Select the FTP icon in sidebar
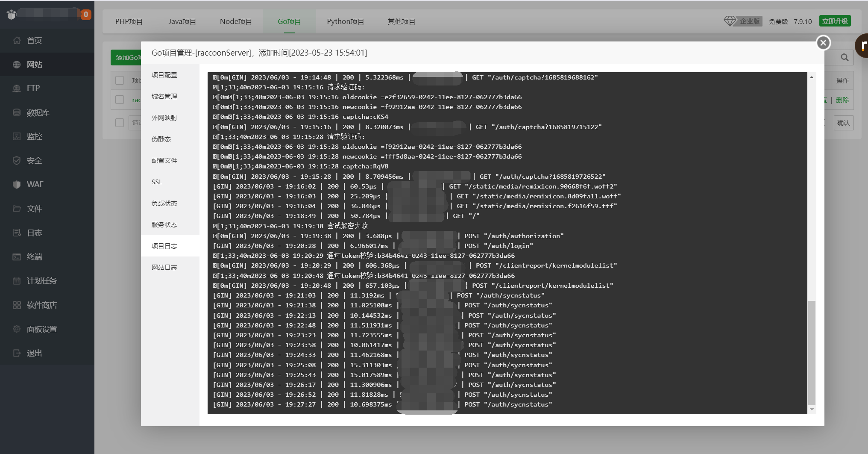 tap(17, 88)
